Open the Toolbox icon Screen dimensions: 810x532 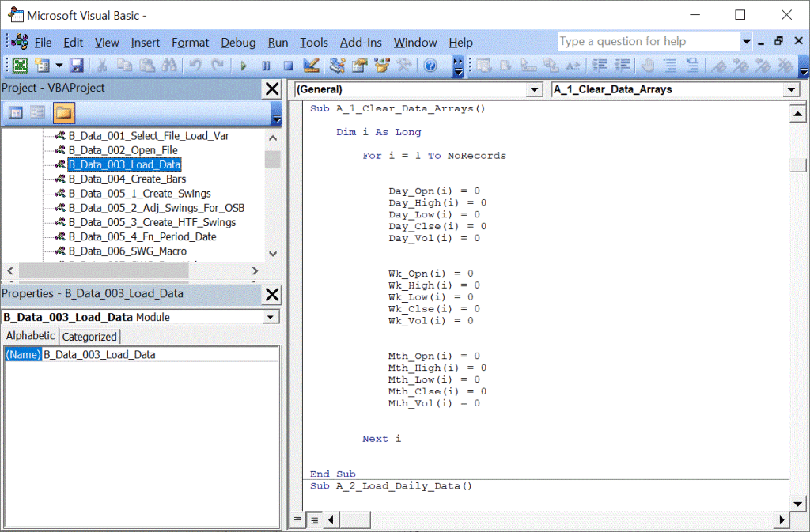pyautogui.click(x=404, y=65)
